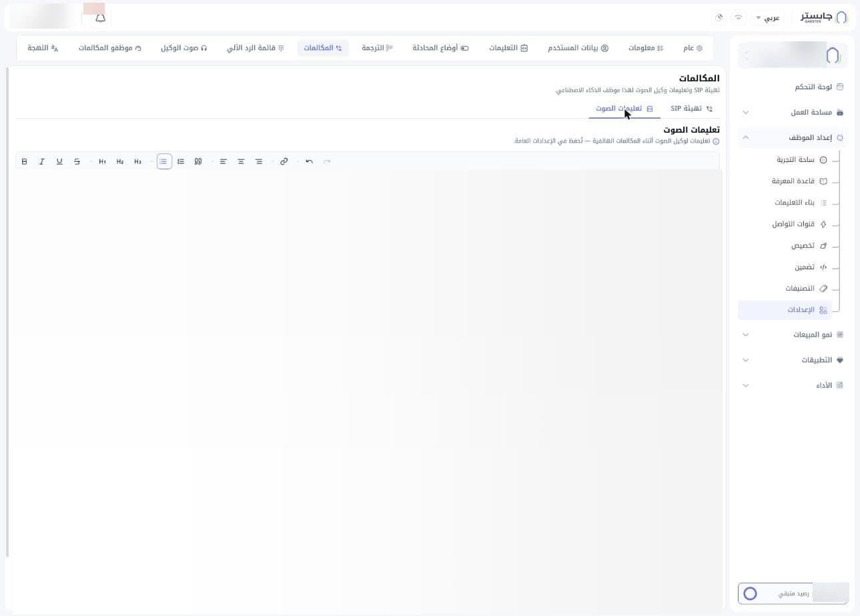Image resolution: width=860 pixels, height=616 pixels.
Task: Apply italic formatting in the editor
Action: (x=42, y=161)
